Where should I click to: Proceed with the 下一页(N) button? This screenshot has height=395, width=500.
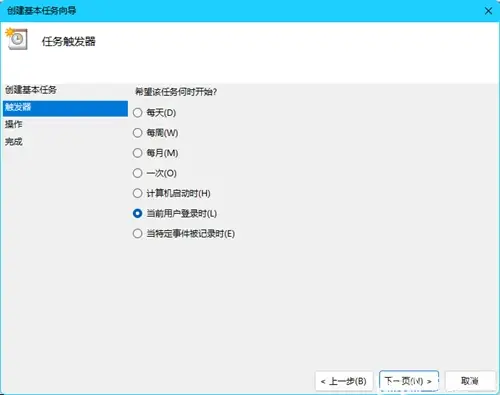pyautogui.click(x=409, y=381)
